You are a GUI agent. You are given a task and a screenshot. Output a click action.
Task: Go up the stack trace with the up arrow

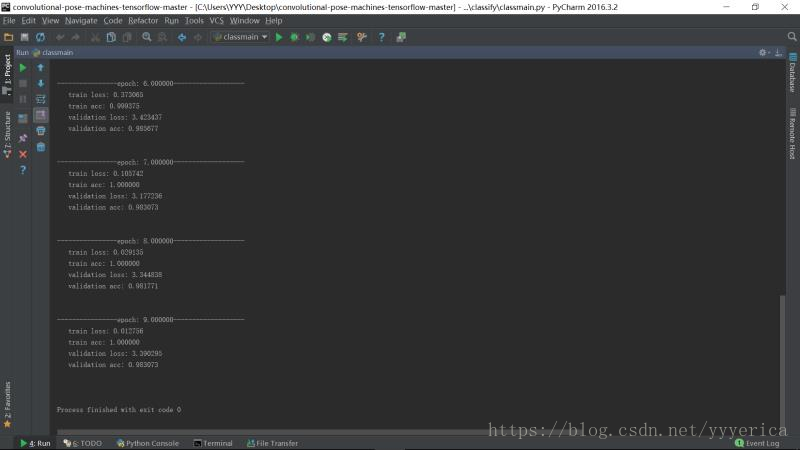41,68
